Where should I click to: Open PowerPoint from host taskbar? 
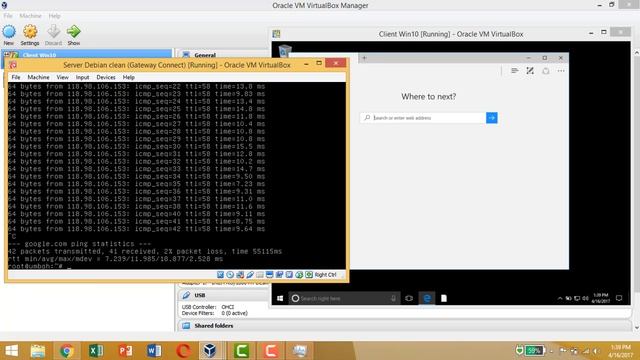126,351
